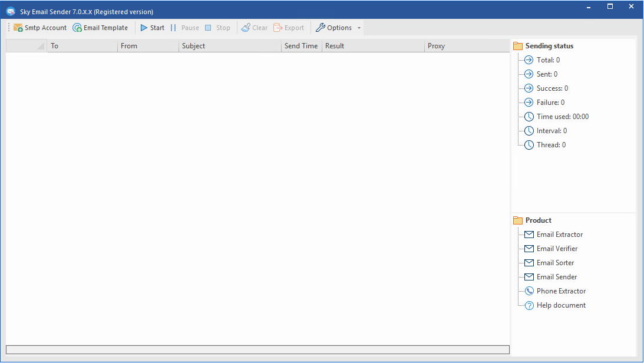Open the Smtp Account settings
The height and width of the screenshot is (363, 644).
pyautogui.click(x=40, y=28)
